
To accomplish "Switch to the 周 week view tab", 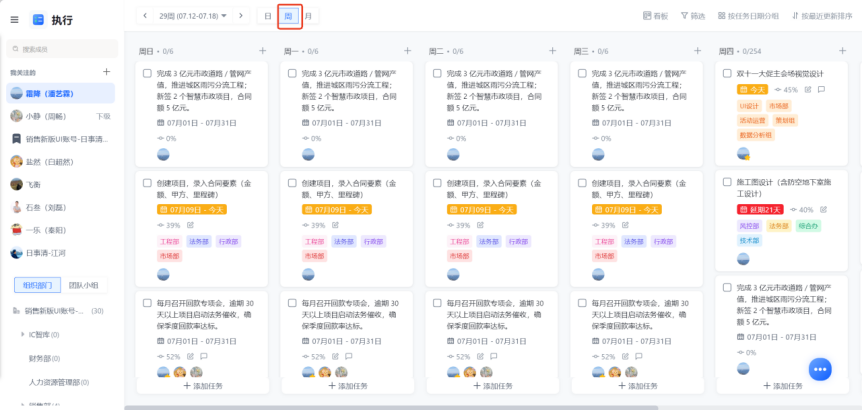I will [x=288, y=16].
